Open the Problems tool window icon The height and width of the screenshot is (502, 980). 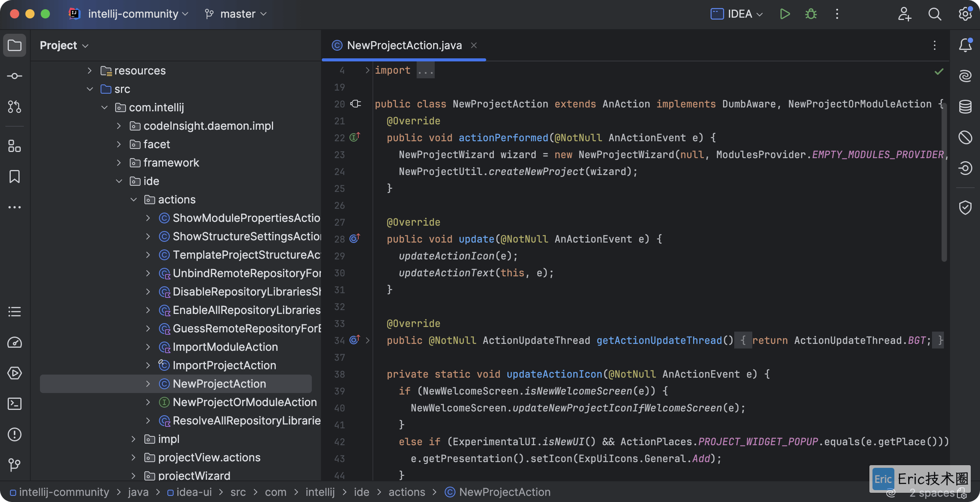pyautogui.click(x=15, y=434)
